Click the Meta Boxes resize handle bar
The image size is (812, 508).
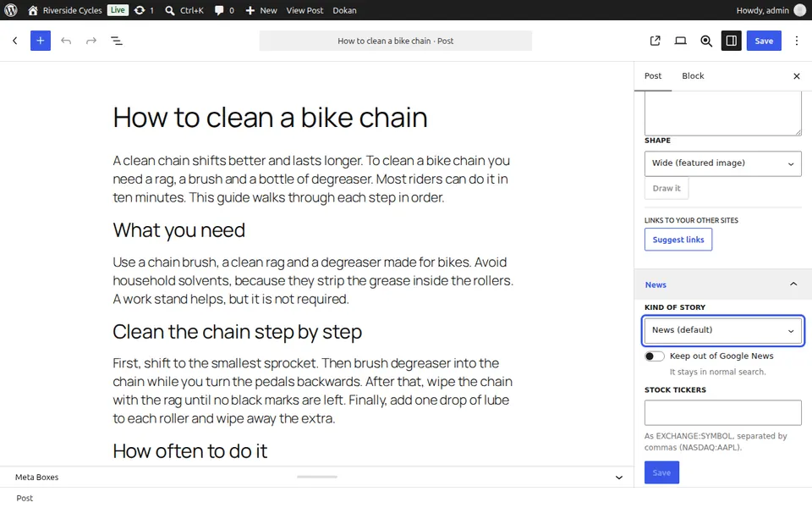click(317, 477)
